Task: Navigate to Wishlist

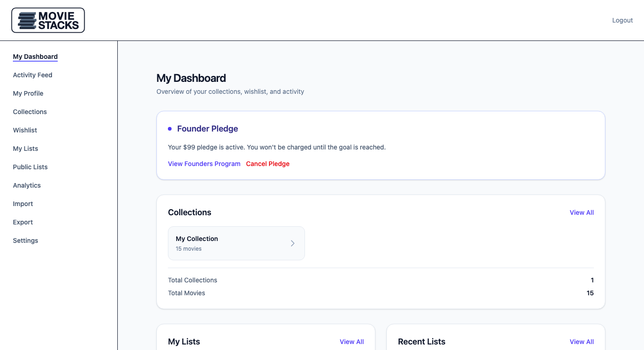Action: pyautogui.click(x=25, y=130)
